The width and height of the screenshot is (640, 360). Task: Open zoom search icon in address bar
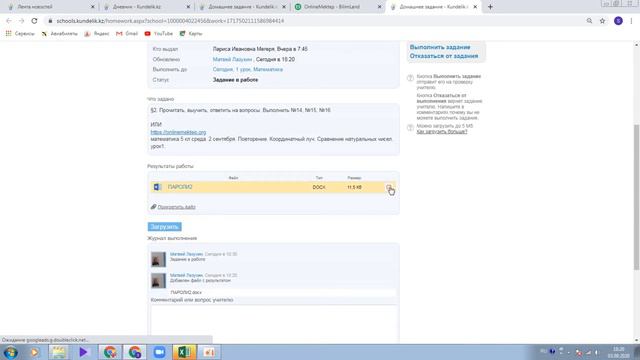click(x=589, y=21)
